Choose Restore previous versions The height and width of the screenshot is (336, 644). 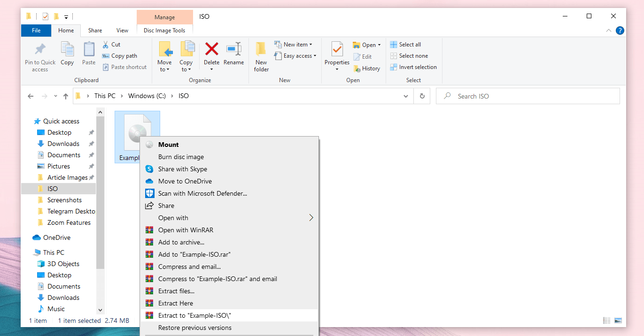coord(229,328)
